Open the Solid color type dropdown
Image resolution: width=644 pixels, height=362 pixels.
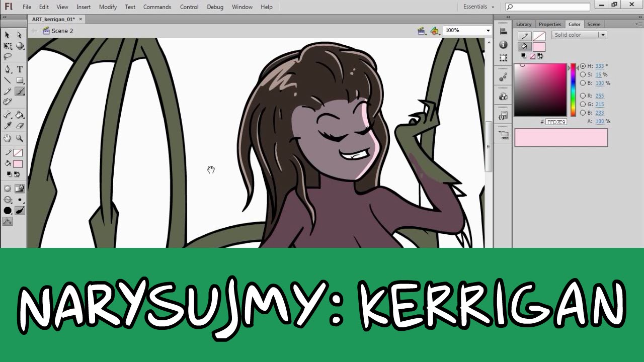[x=579, y=35]
